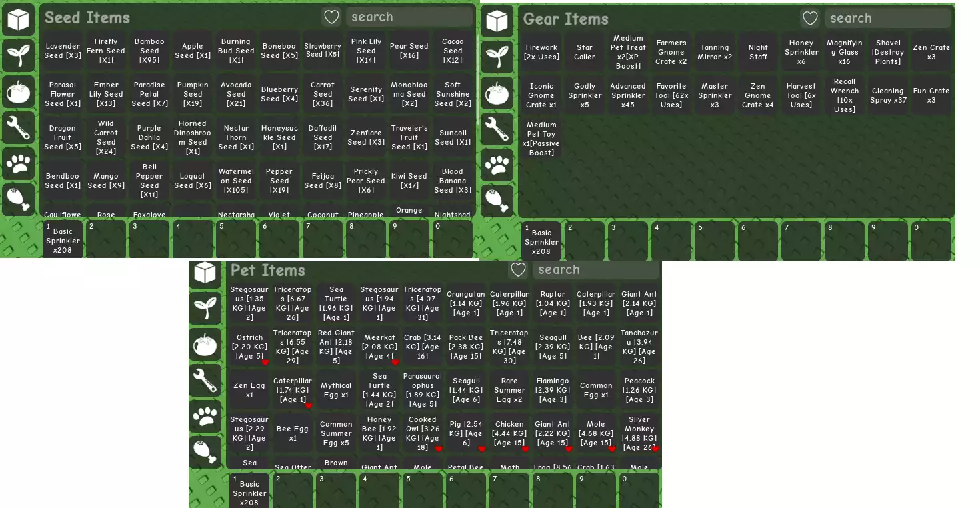Select the Bamboo Seed [X95] item

click(x=149, y=51)
